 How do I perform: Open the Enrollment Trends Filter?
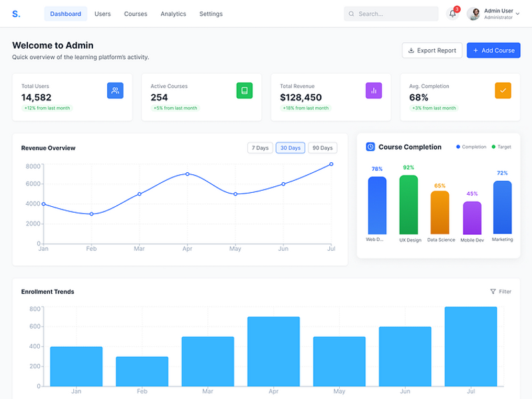tap(501, 291)
